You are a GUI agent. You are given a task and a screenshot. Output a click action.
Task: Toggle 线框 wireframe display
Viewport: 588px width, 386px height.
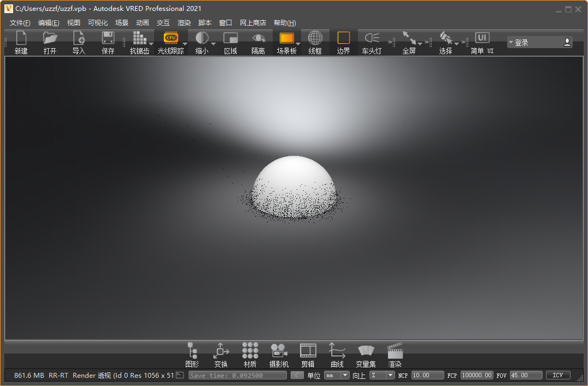click(315, 43)
